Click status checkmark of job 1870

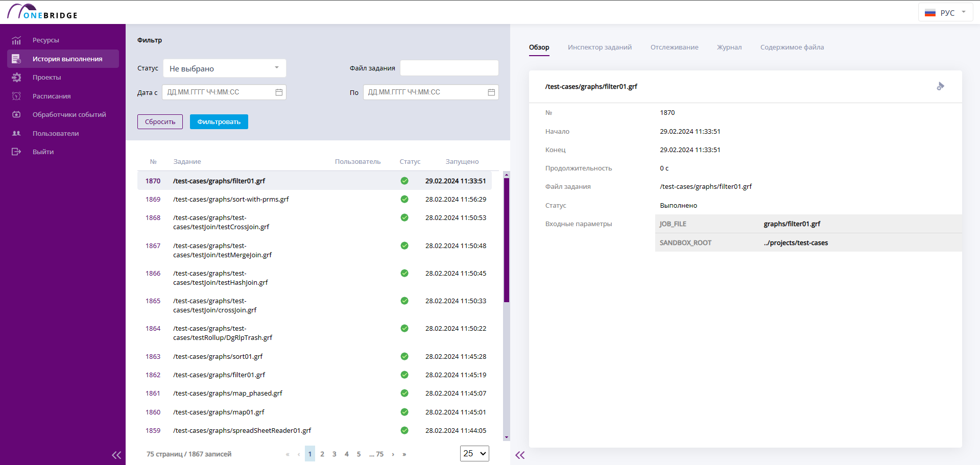click(404, 181)
